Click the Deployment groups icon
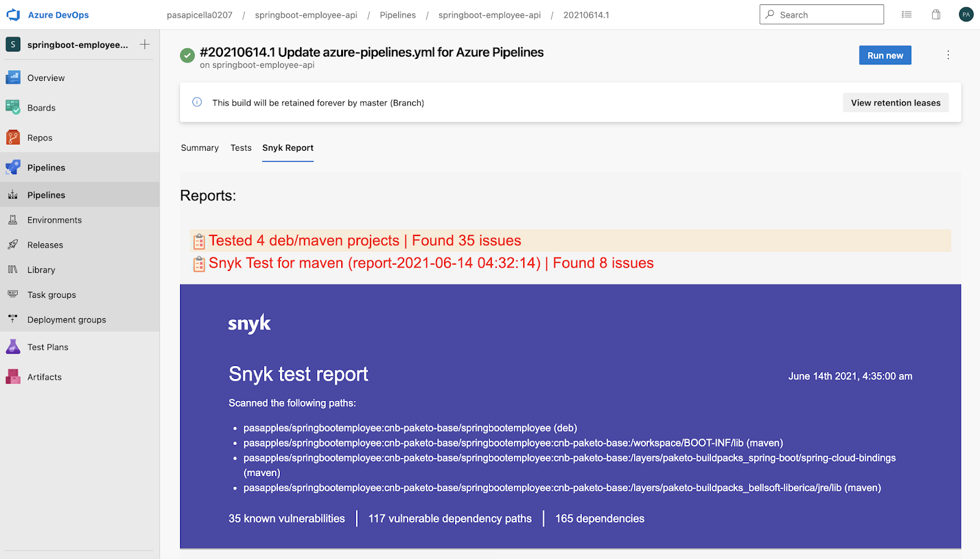Viewport: 980px width, 559px height. [x=13, y=319]
